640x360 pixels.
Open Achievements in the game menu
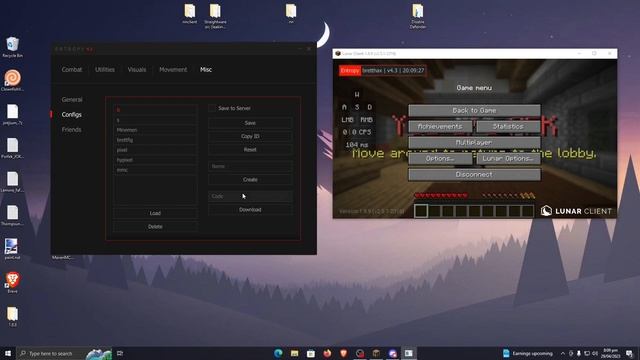(x=440, y=127)
